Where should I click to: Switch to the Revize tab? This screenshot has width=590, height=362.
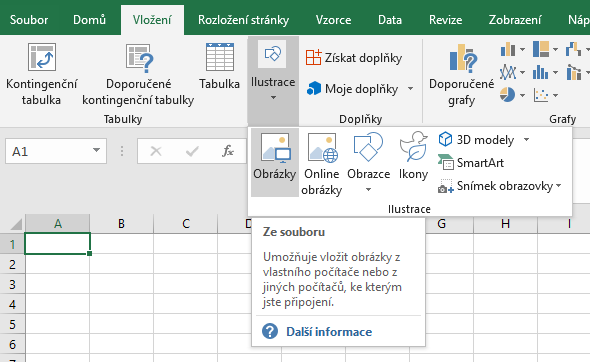click(x=446, y=20)
